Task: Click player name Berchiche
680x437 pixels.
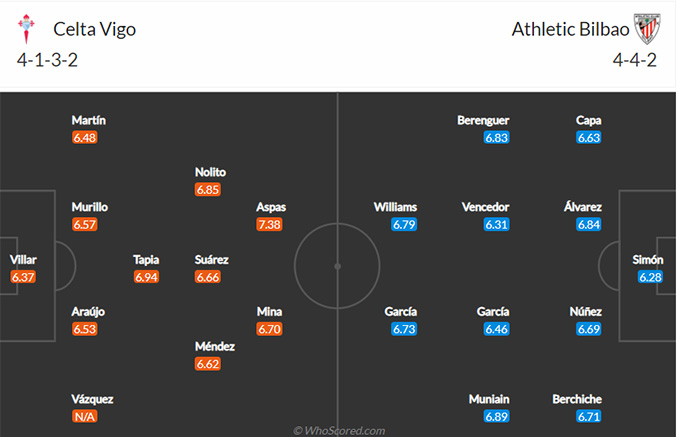Action: [x=577, y=399]
